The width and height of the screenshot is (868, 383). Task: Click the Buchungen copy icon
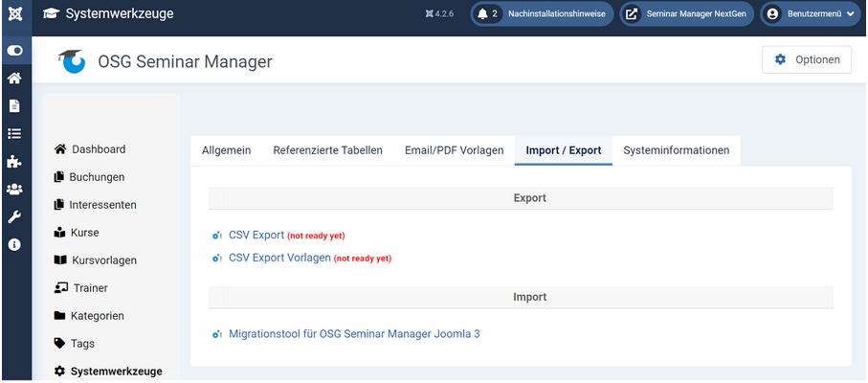(58, 177)
